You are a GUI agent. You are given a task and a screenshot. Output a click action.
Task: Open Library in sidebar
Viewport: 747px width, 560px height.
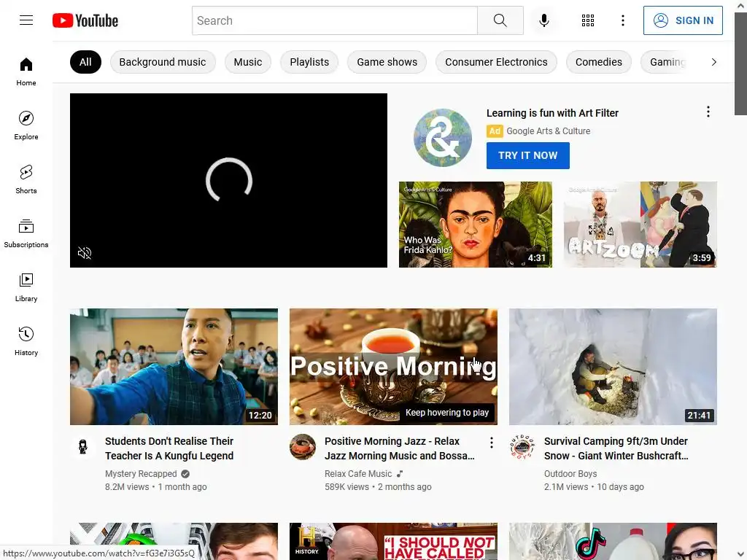(26, 287)
